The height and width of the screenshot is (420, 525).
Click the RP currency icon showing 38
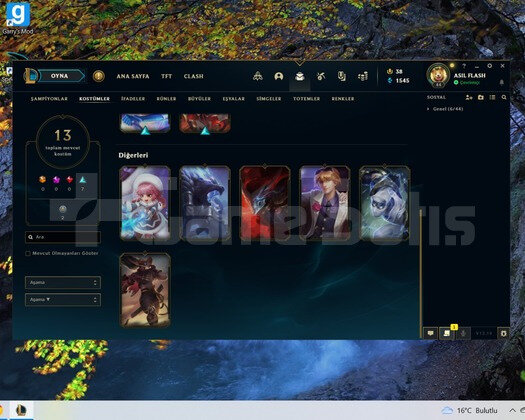coord(389,71)
